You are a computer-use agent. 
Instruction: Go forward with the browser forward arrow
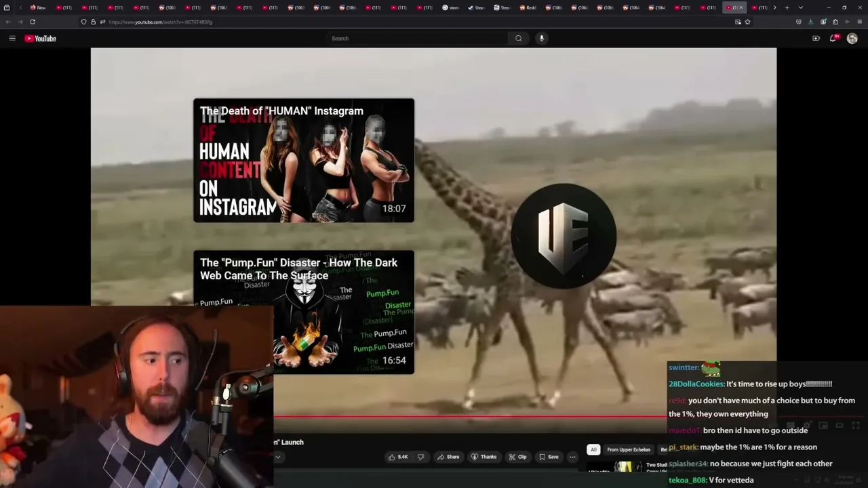click(x=20, y=22)
